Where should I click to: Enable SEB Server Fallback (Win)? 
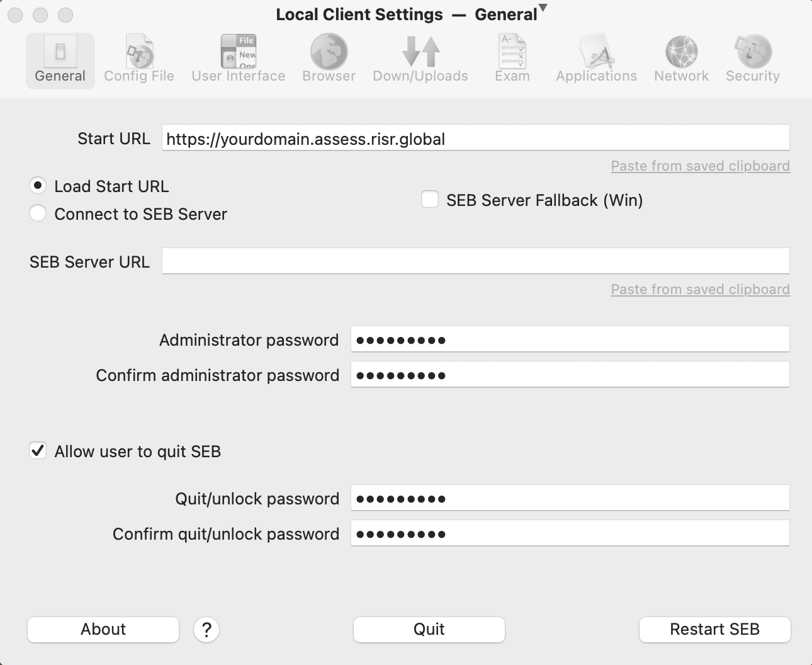point(429,199)
